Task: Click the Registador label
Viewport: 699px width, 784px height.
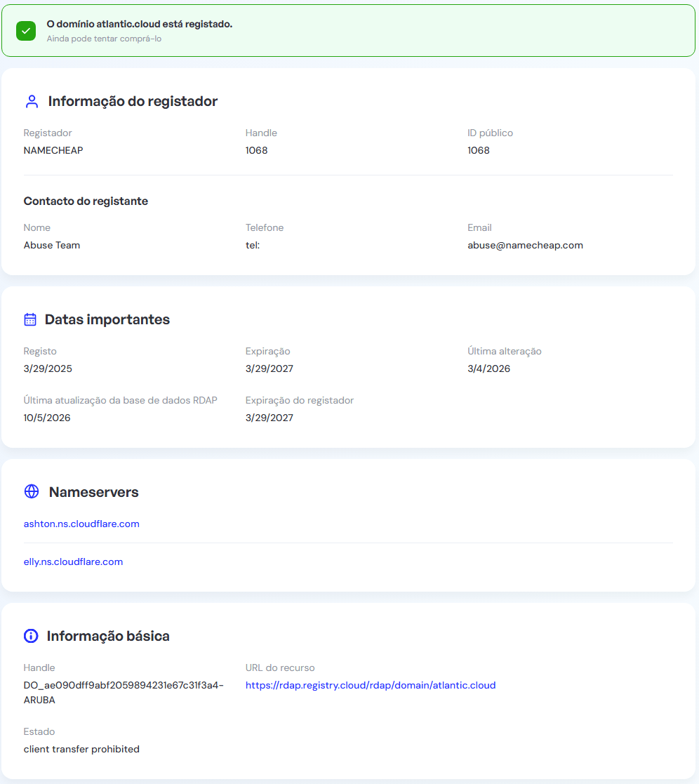Action: tap(48, 133)
